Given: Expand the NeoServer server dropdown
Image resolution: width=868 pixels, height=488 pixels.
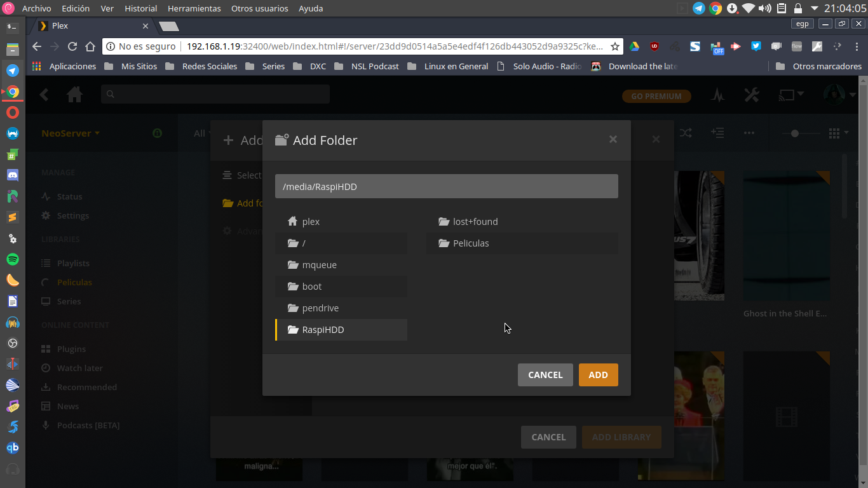Looking at the screenshot, I should click(70, 133).
